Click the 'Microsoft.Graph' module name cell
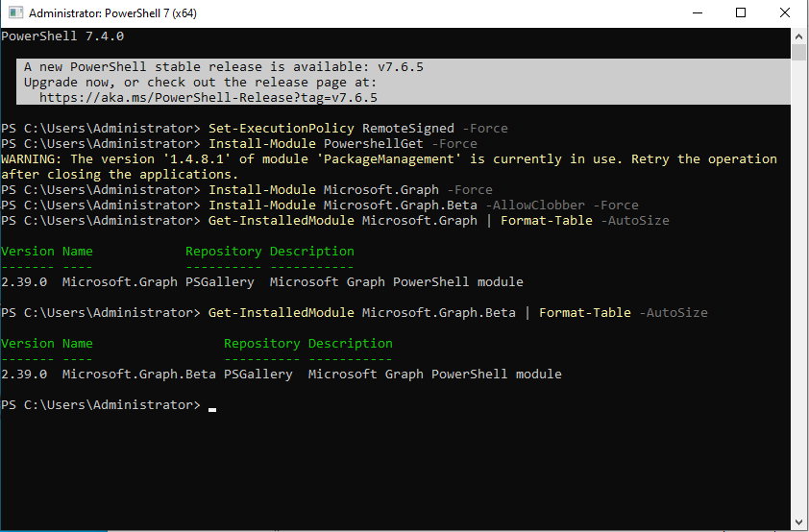 120,282
